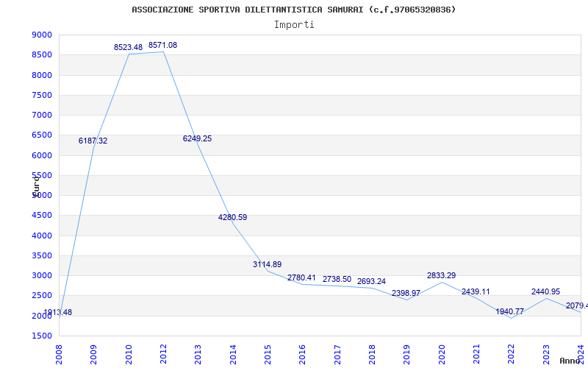Click the 8571.08 peak data label
The width and height of the screenshot is (588, 368).
(x=162, y=46)
